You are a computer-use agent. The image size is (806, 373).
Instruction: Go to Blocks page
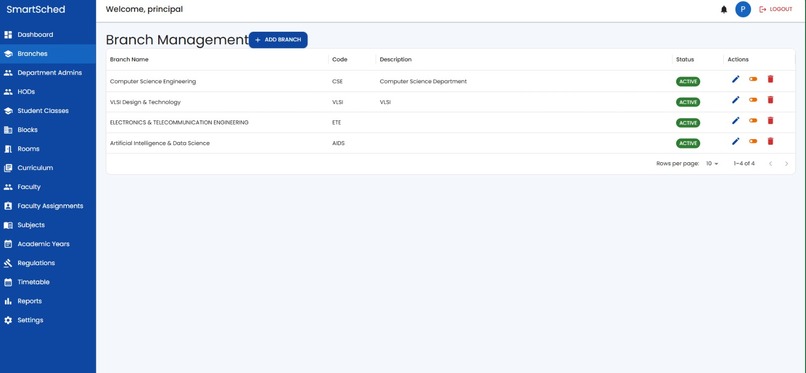pos(48,130)
